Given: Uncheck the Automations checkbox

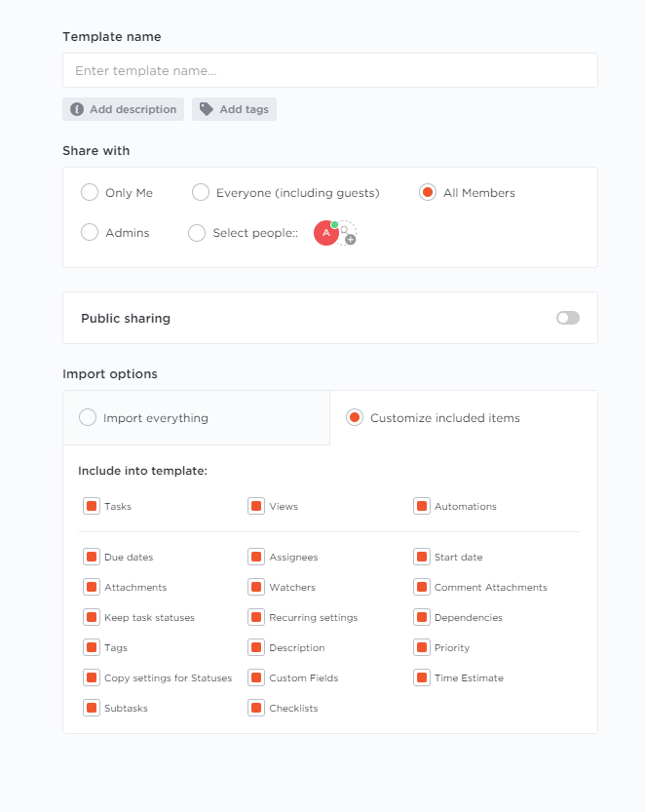Looking at the screenshot, I should click(x=422, y=506).
